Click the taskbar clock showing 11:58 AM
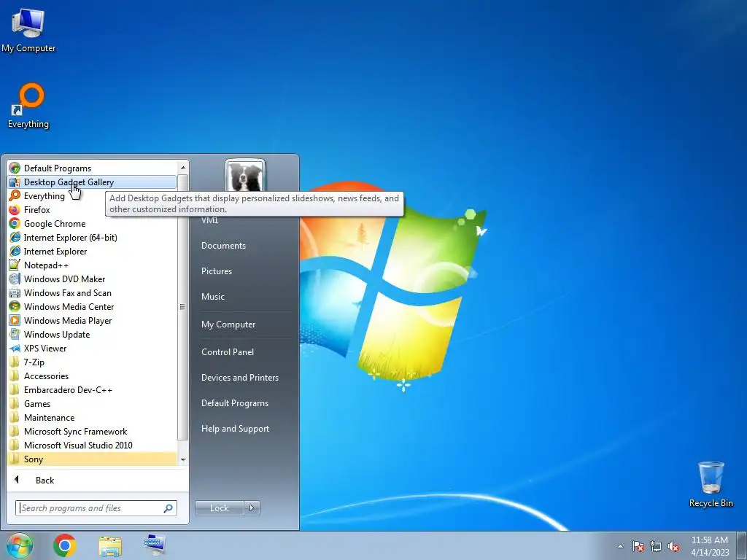Image resolution: width=747 pixels, height=560 pixels. tap(710, 546)
